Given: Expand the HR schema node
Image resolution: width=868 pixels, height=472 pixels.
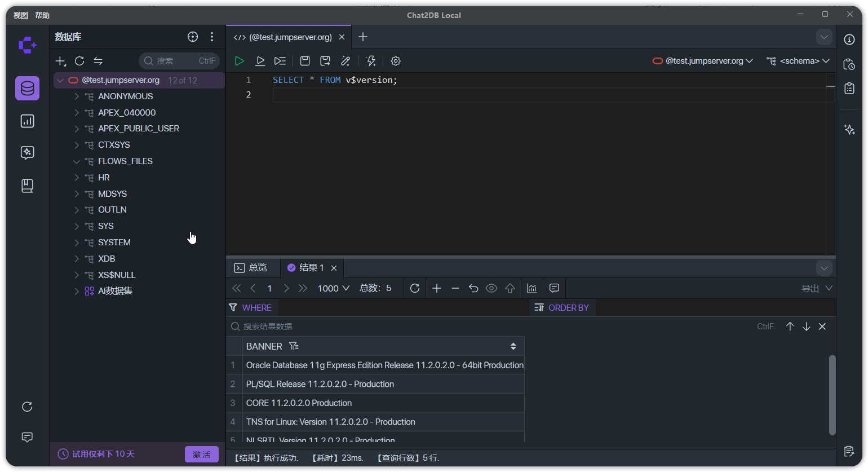Looking at the screenshot, I should 77,178.
